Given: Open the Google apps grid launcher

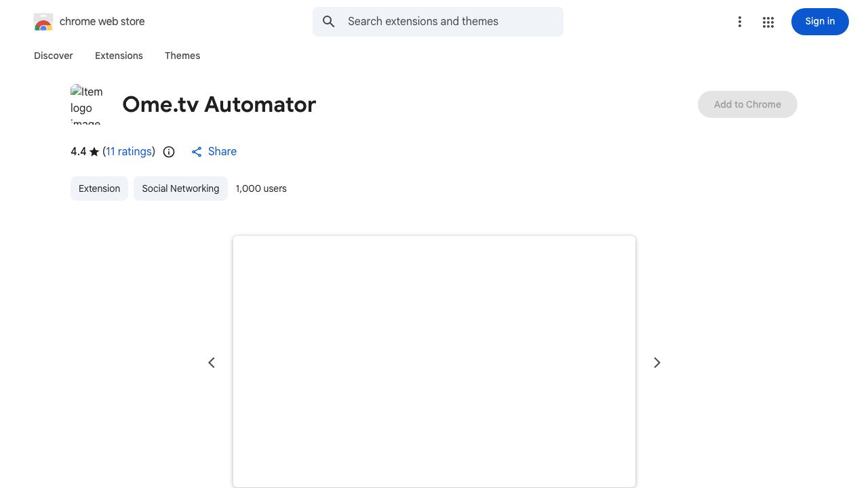Looking at the screenshot, I should point(768,22).
